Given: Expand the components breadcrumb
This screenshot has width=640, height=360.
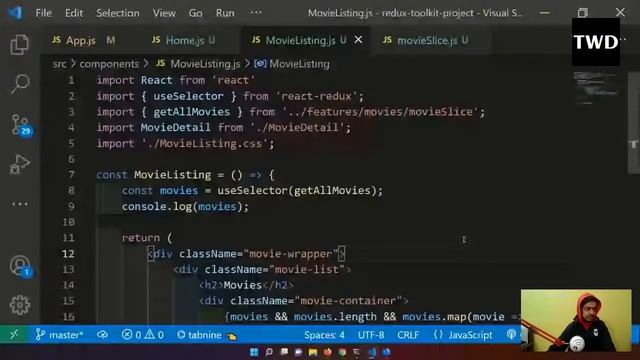Looking at the screenshot, I should pyautogui.click(x=109, y=64).
